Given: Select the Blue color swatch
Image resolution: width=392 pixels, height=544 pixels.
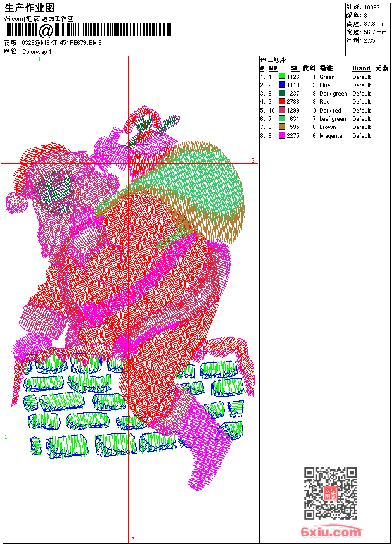Looking at the screenshot, I should tap(282, 85).
